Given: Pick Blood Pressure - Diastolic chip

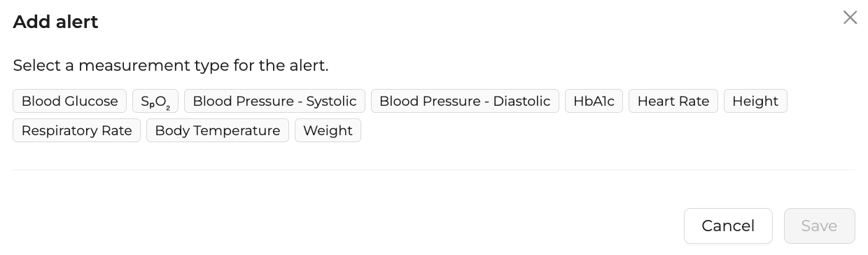Looking at the screenshot, I should point(465,101).
